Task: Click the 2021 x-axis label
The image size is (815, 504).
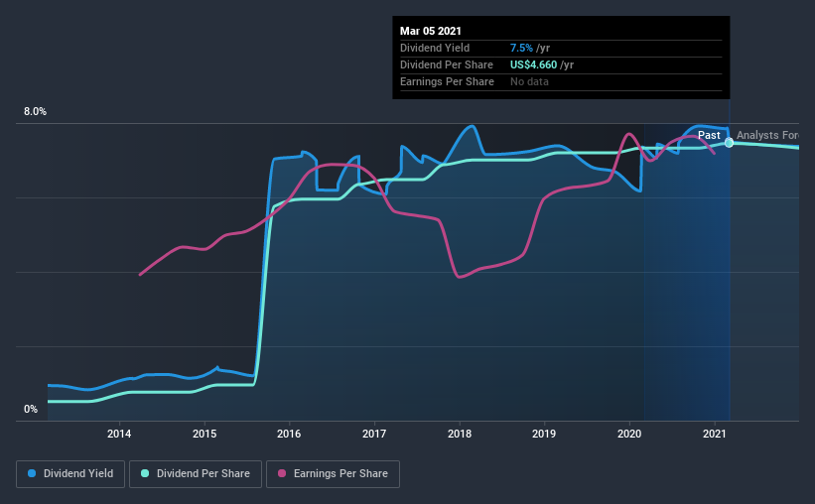Action: click(x=715, y=434)
